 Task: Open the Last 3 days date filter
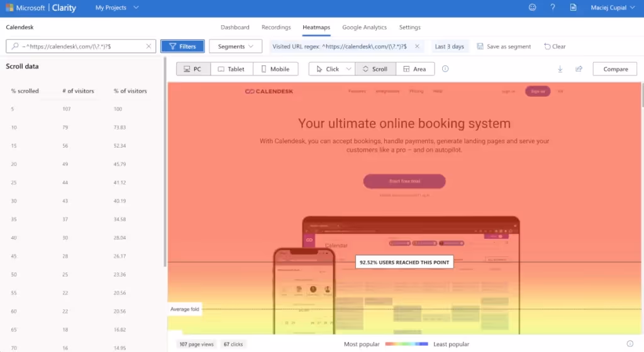coord(449,47)
